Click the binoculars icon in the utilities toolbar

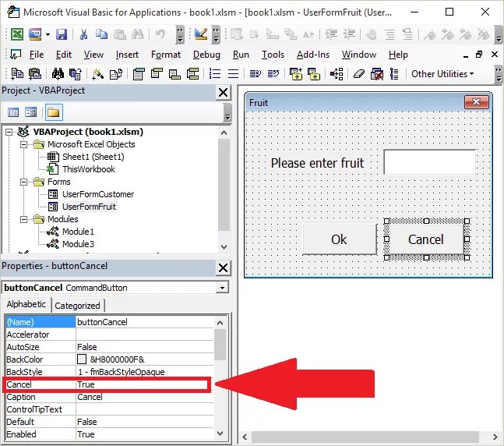coord(58,74)
